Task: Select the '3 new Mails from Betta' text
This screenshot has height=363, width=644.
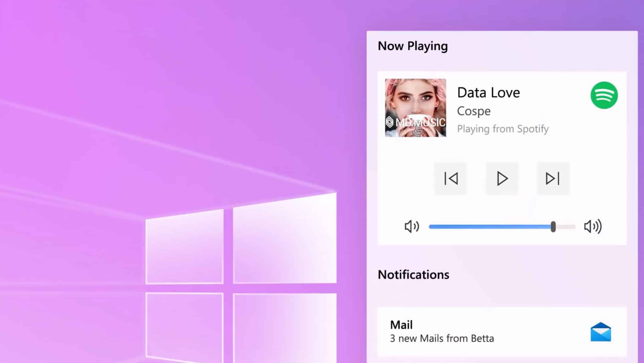Action: 441,338
